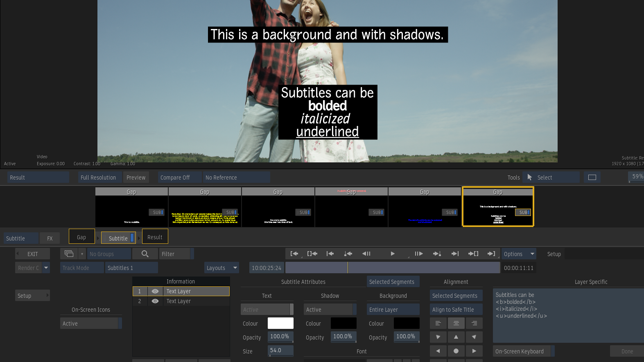Go to end of clip button
Screen dimensions: 644x362
pyautogui.click(x=455, y=254)
